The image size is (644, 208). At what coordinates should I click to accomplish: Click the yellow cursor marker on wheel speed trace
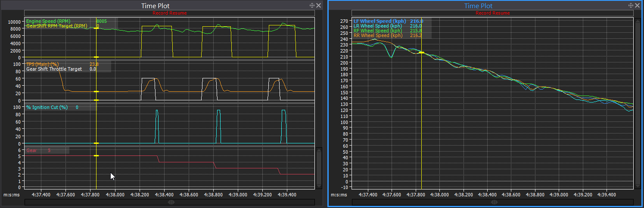coord(421,53)
